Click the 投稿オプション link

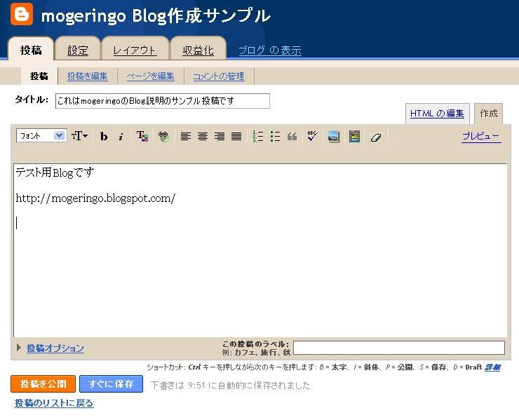click(x=55, y=348)
